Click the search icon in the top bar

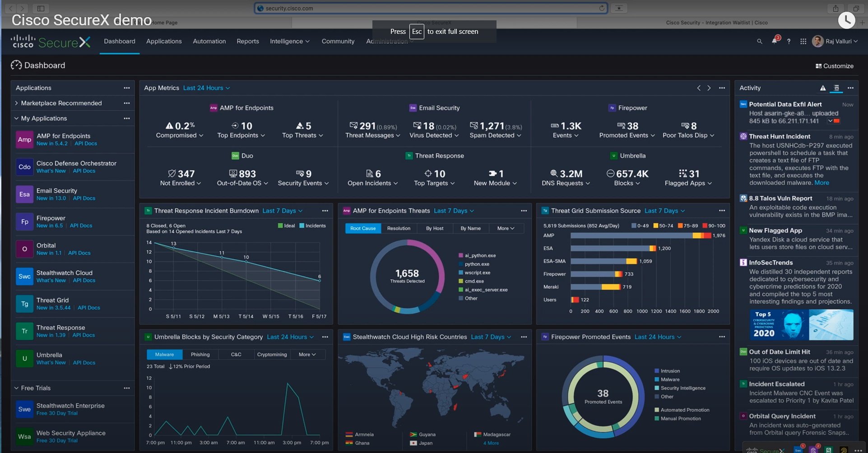click(759, 41)
